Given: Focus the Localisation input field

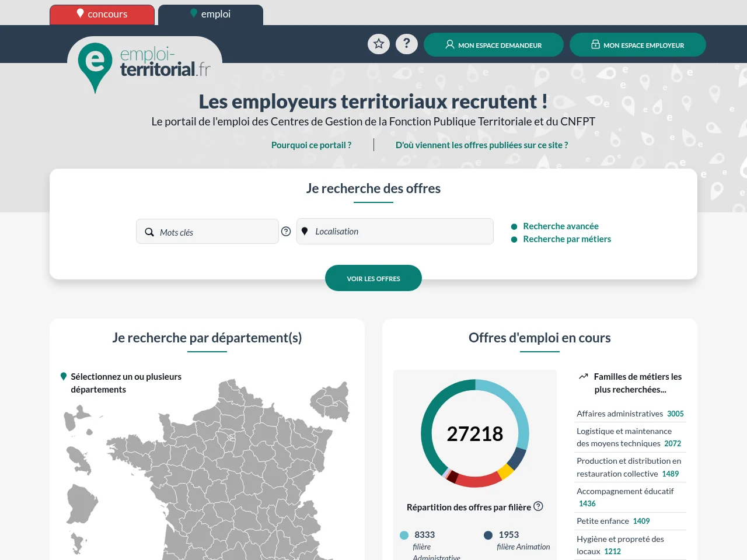Looking at the screenshot, I should click(395, 231).
